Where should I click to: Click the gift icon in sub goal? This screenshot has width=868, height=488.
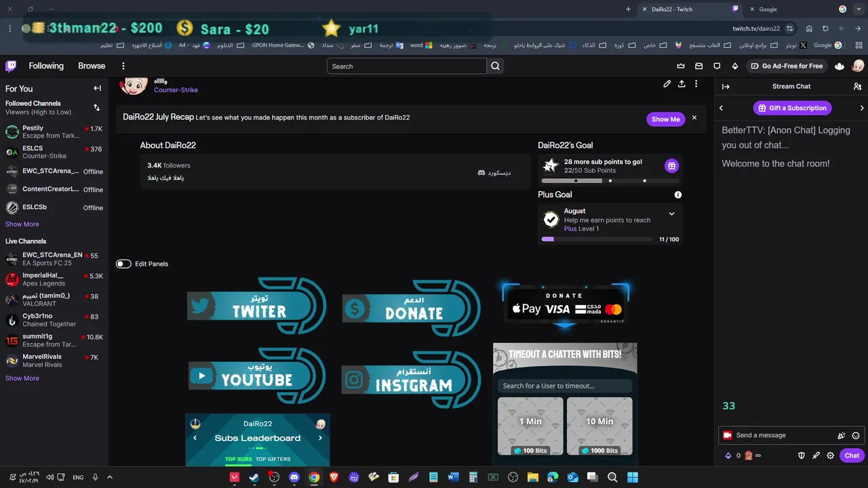pos(671,166)
